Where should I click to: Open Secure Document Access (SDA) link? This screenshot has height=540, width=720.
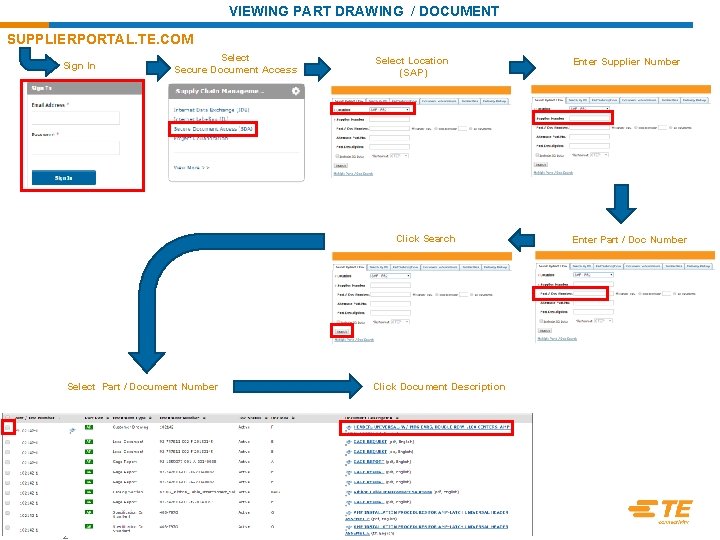213,129
